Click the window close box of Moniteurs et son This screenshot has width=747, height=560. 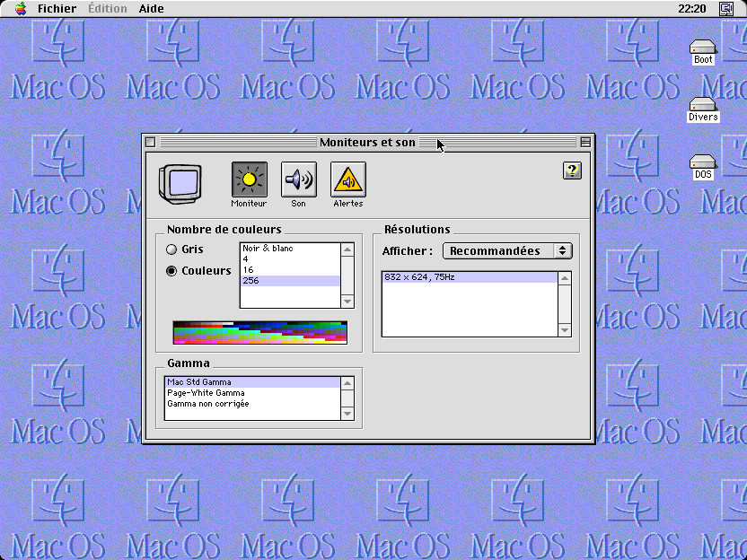[151, 142]
